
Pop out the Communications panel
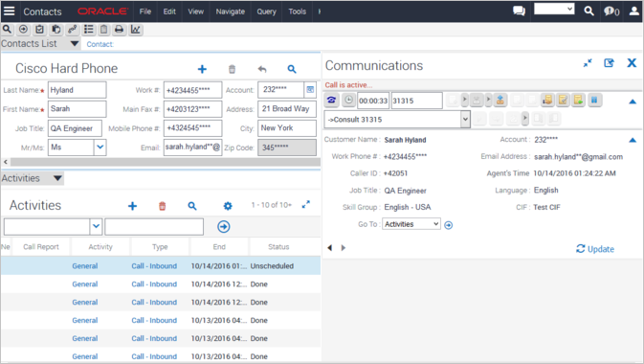(610, 63)
